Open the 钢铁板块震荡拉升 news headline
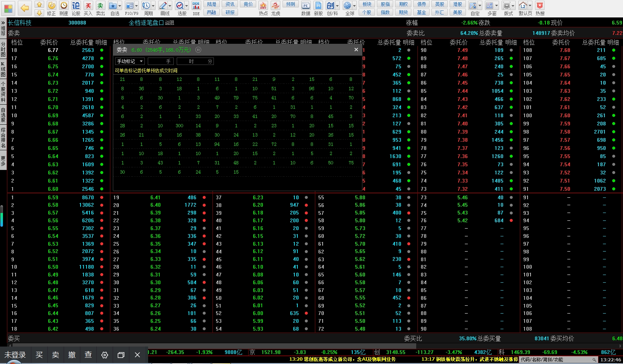The width and height of the screenshot is (623, 364). [470, 360]
